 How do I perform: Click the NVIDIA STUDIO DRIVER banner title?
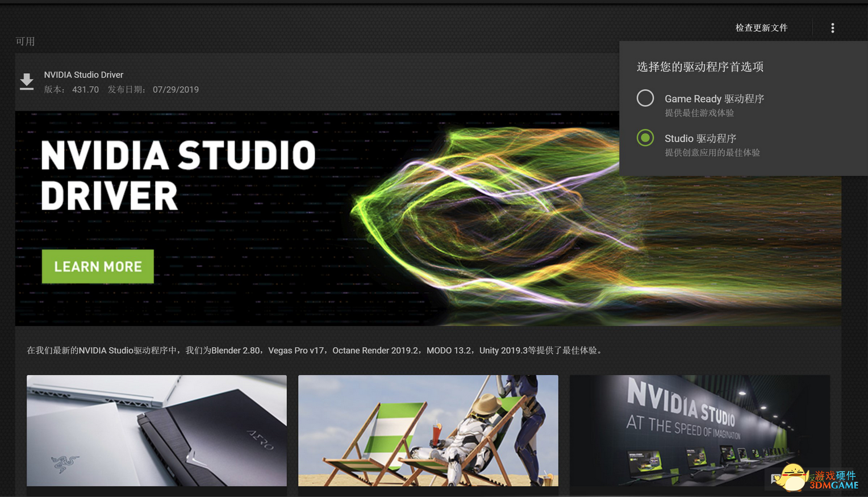(178, 175)
